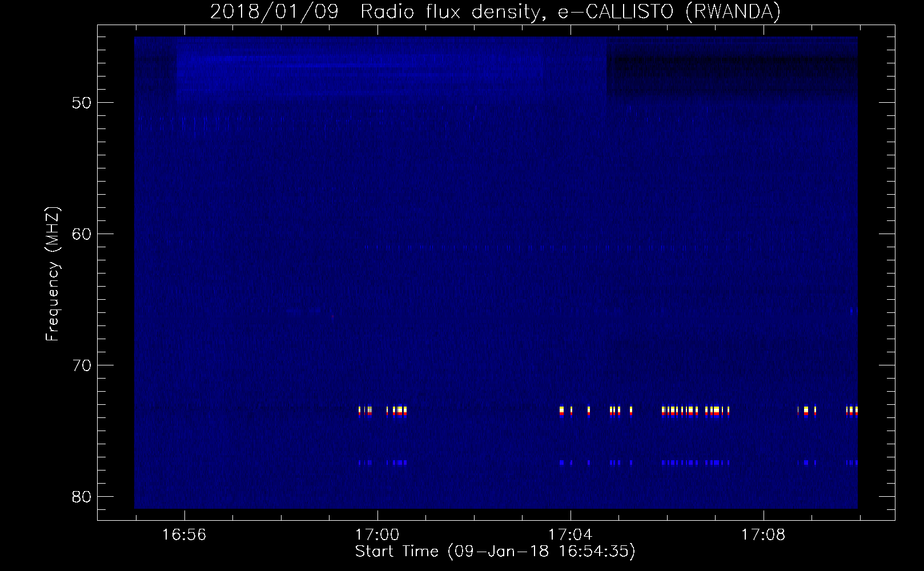Click the 70 frequency tick label

tap(82, 365)
